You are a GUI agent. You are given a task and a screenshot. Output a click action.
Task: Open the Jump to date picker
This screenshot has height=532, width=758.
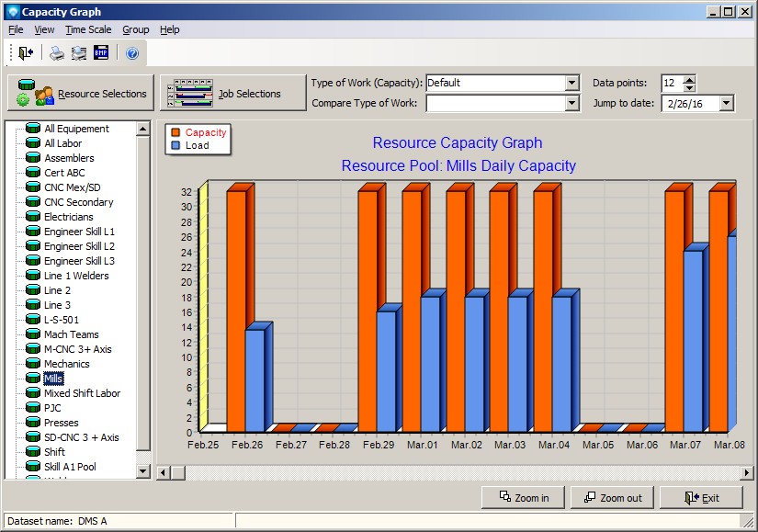pyautogui.click(x=727, y=103)
